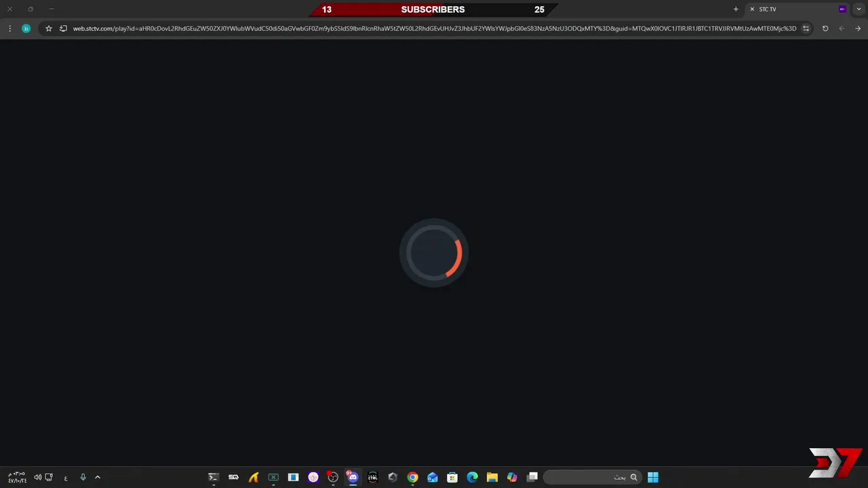Open the clock and date panel

click(17, 477)
